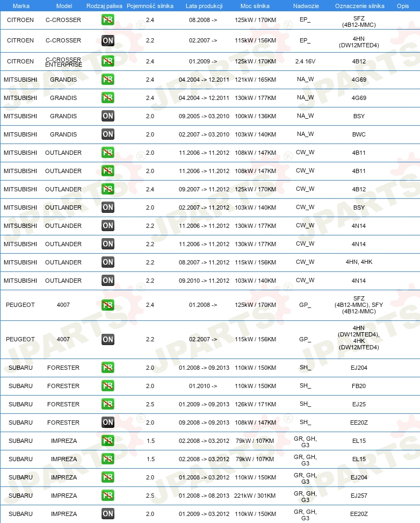
Task: Click petrol icon in C-Crosser Enterprise row
Action: click(107, 61)
